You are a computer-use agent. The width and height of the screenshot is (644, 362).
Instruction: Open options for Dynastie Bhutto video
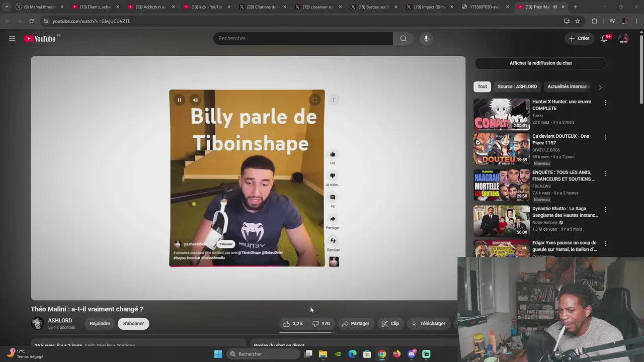[x=605, y=209]
